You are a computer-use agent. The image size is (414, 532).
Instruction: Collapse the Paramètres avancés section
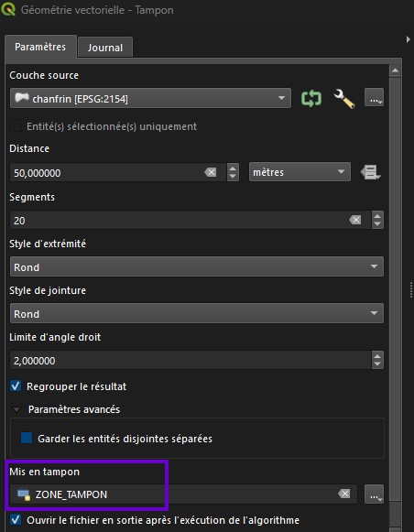point(16,409)
